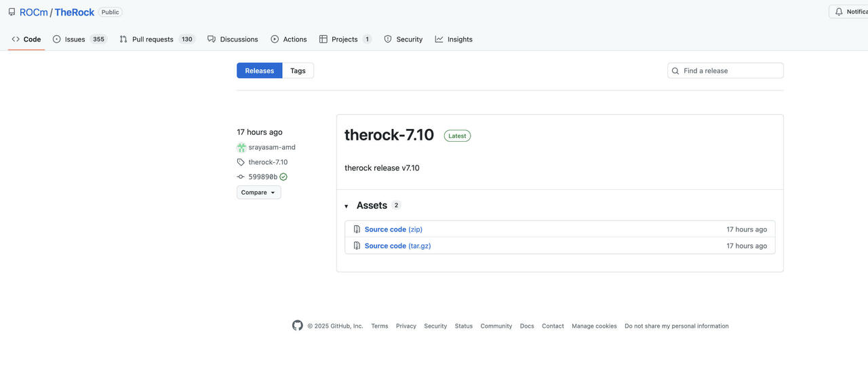Image resolution: width=868 pixels, height=386 pixels.
Task: Click the tag icon next to therock-7.10
Action: point(241,162)
